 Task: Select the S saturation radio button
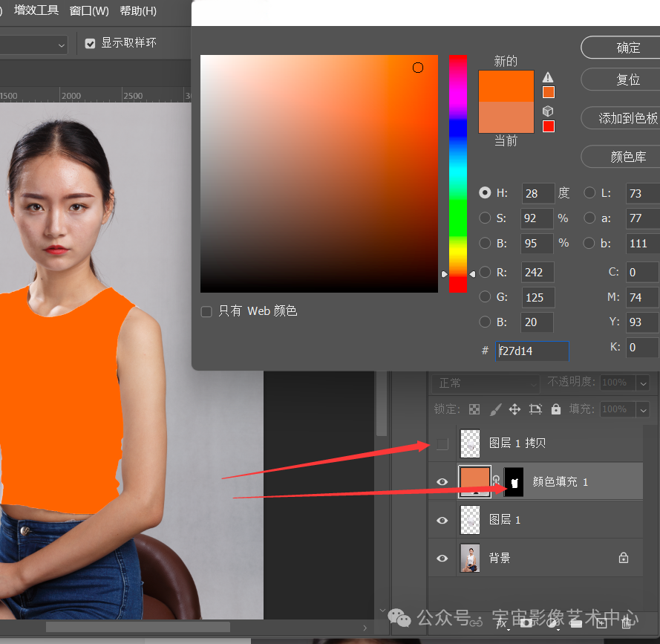(485, 218)
